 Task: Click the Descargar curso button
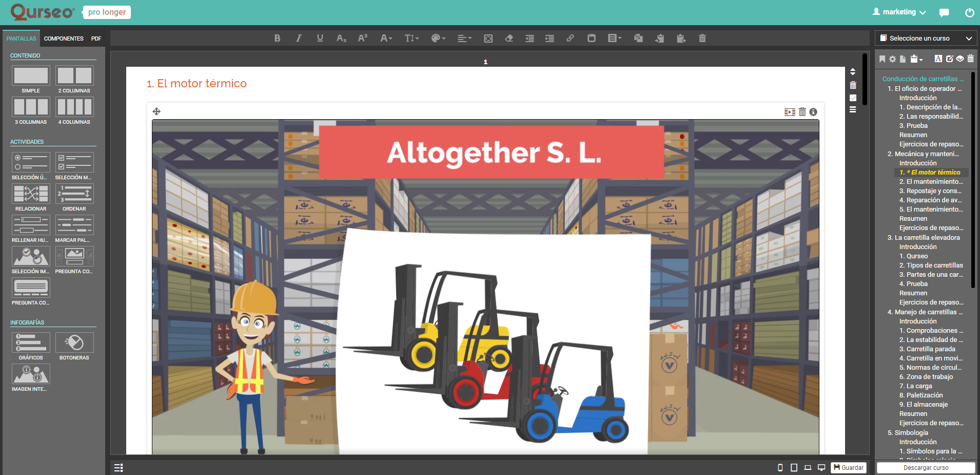point(926,468)
